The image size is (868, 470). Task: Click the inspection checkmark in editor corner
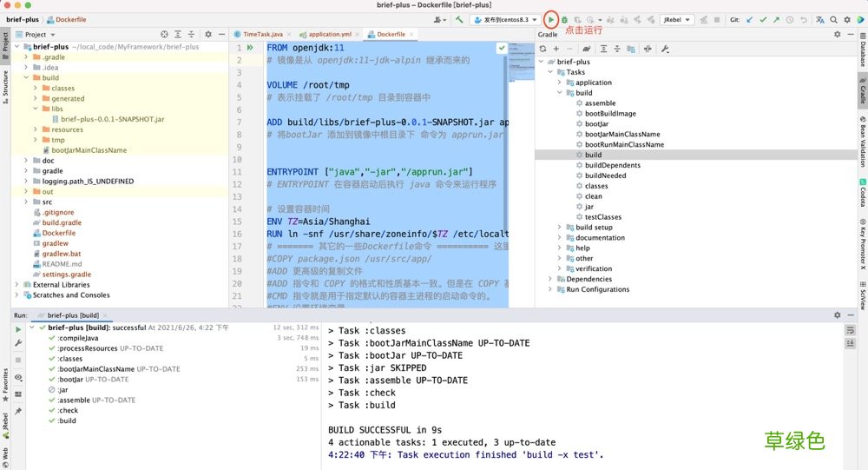click(x=502, y=49)
